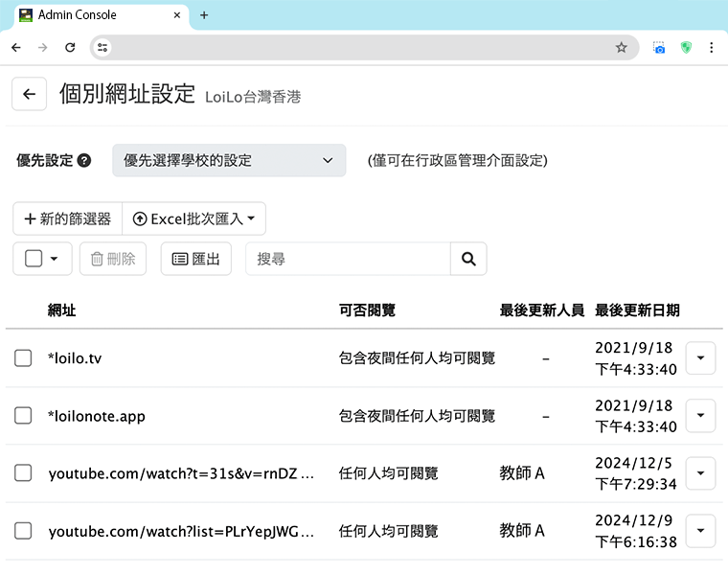Viewport: 728px width, 575px height.
Task: Click 教師 A in the 2024/12/9 row
Action: coord(522,530)
